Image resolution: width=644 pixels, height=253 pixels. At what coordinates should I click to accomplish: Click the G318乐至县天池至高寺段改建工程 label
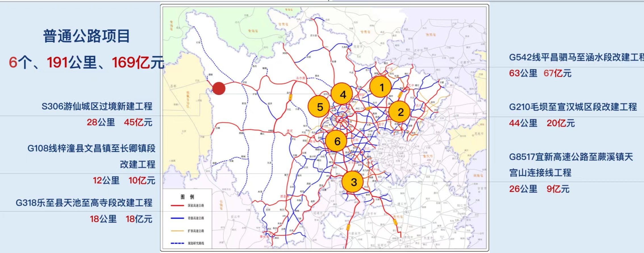[84, 203]
